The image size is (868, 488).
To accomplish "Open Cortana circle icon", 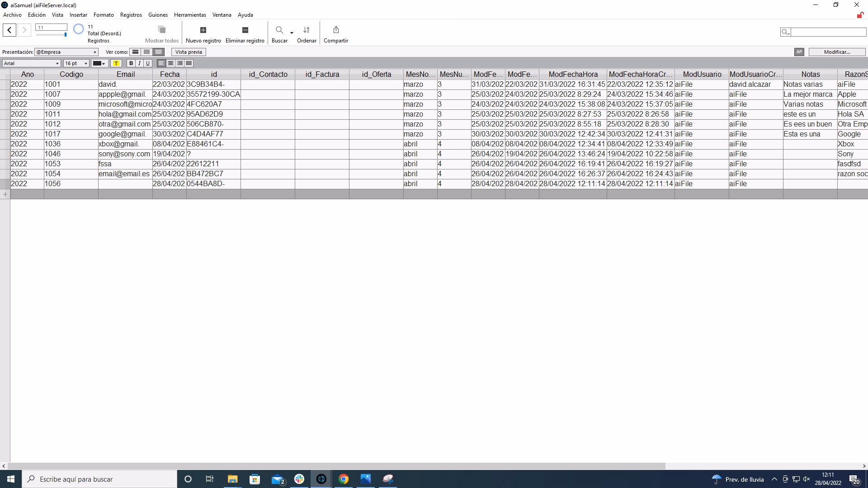I will click(188, 479).
